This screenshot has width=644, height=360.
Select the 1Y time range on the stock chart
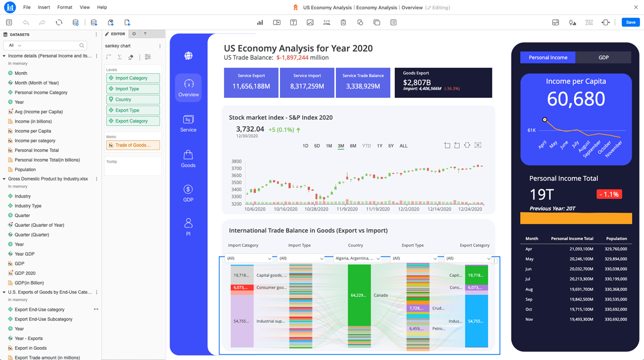(x=379, y=146)
